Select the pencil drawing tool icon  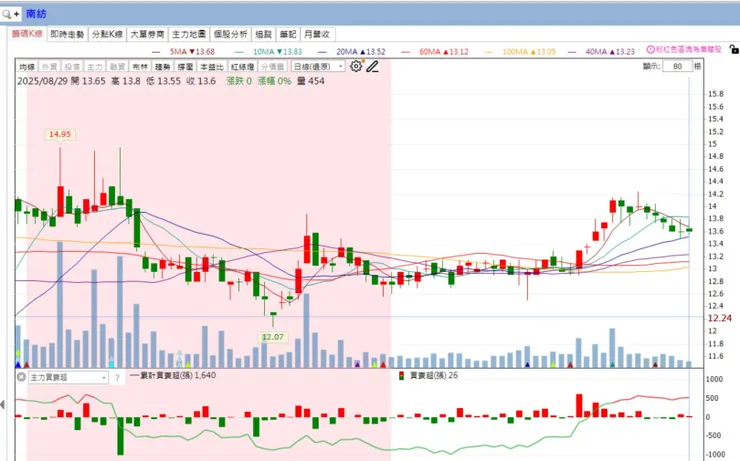pos(372,67)
